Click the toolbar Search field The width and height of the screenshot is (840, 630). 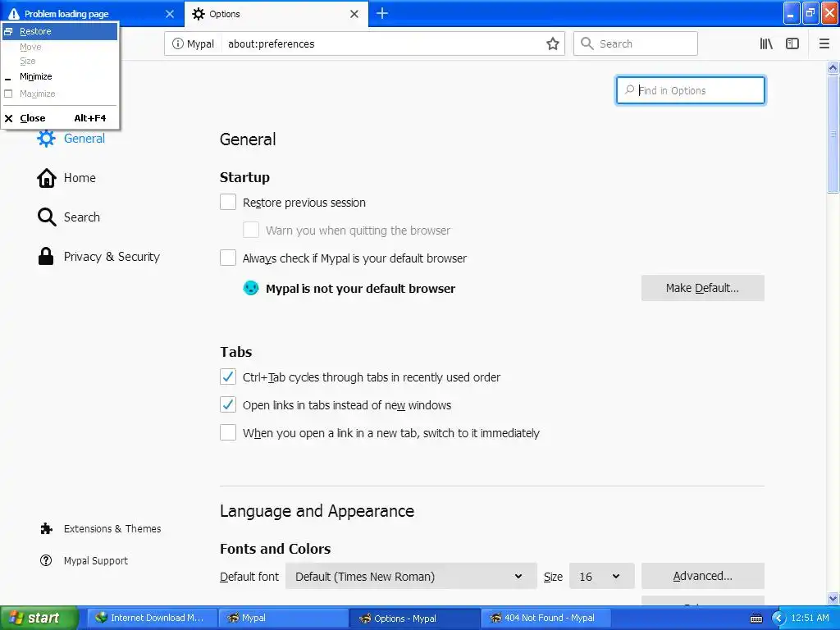tap(636, 43)
